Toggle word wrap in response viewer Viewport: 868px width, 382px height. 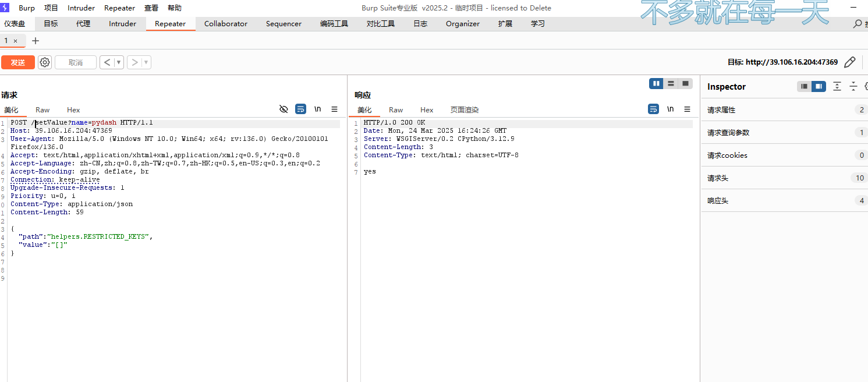(654, 109)
